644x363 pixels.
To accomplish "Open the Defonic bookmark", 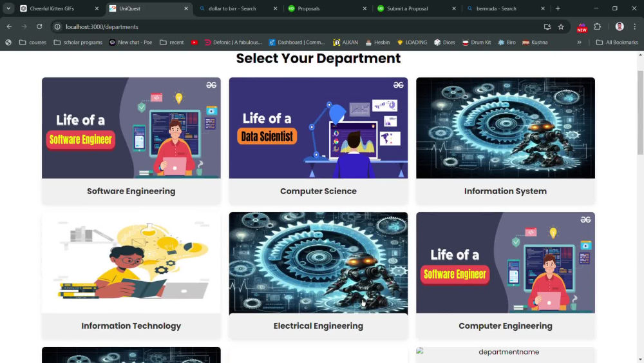I will pos(233,43).
